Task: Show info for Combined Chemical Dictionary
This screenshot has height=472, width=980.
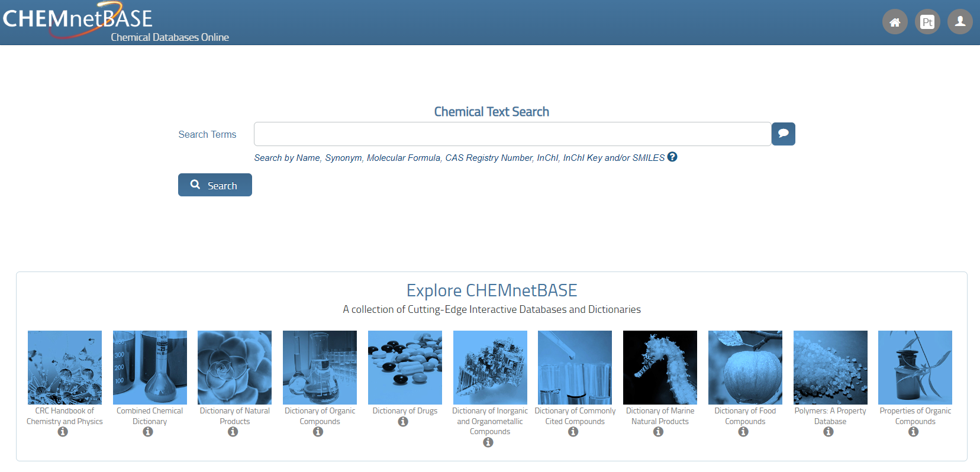Action: pos(148,432)
